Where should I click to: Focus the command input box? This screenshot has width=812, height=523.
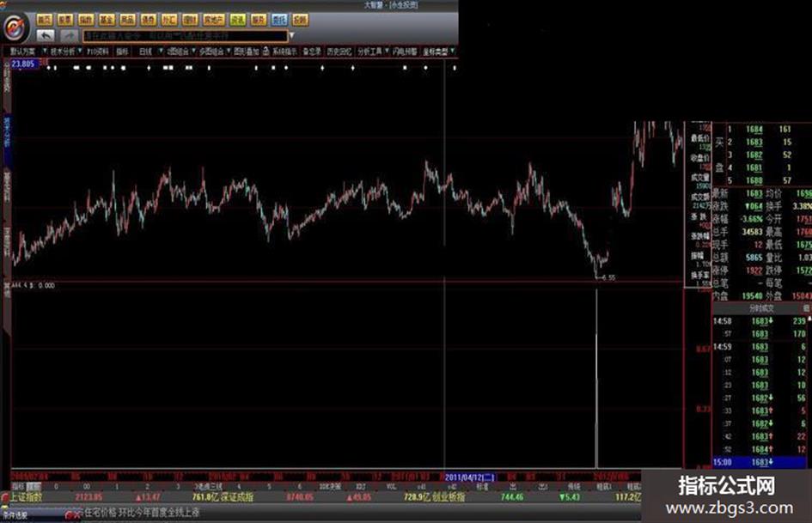(x=185, y=36)
